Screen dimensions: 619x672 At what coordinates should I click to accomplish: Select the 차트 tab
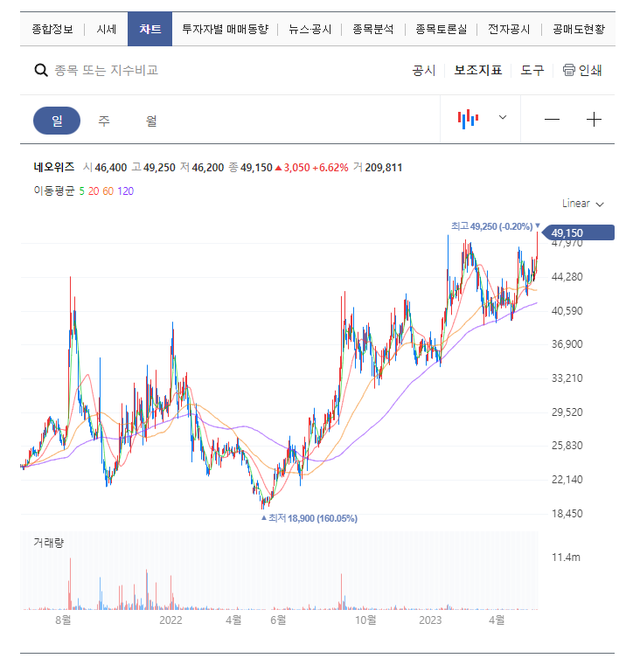point(150,29)
